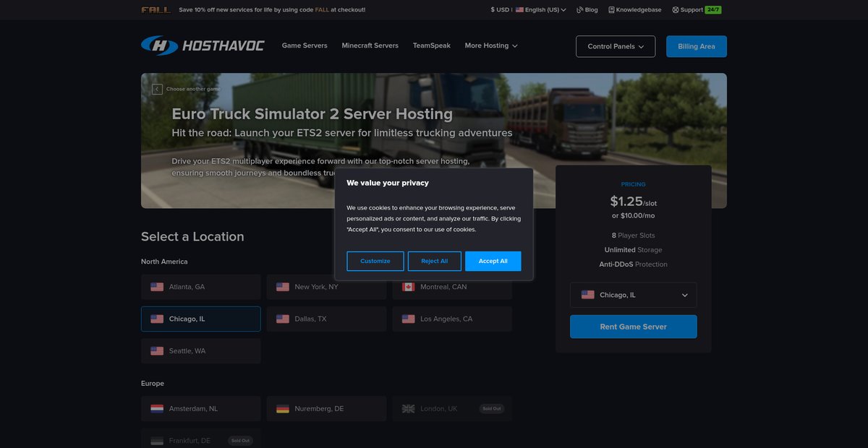Open Game Servers menu item
The width and height of the screenshot is (868, 448).
tap(305, 46)
